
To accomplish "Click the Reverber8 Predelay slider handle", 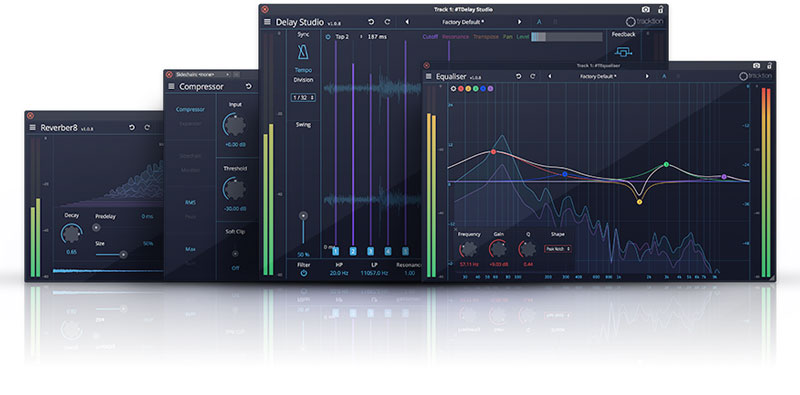I will pos(96,228).
